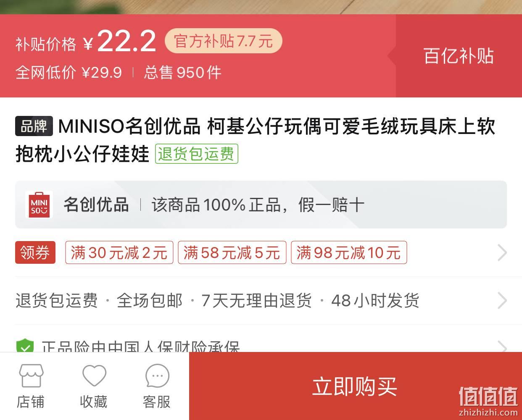Open 名创优品 authenticity guarantee bar
Screen dimensions: 522x420
pyautogui.click(x=261, y=205)
